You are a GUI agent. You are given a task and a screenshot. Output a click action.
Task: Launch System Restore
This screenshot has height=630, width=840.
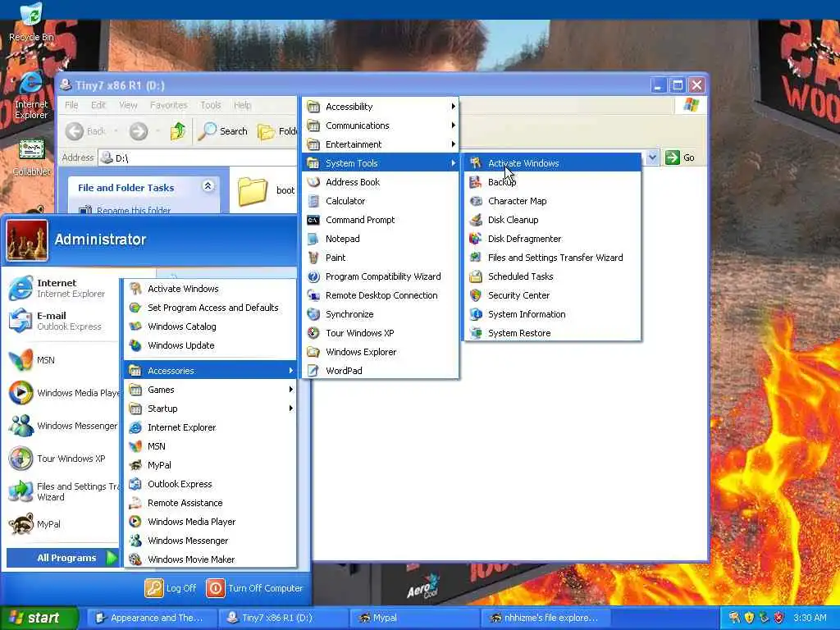552,333
